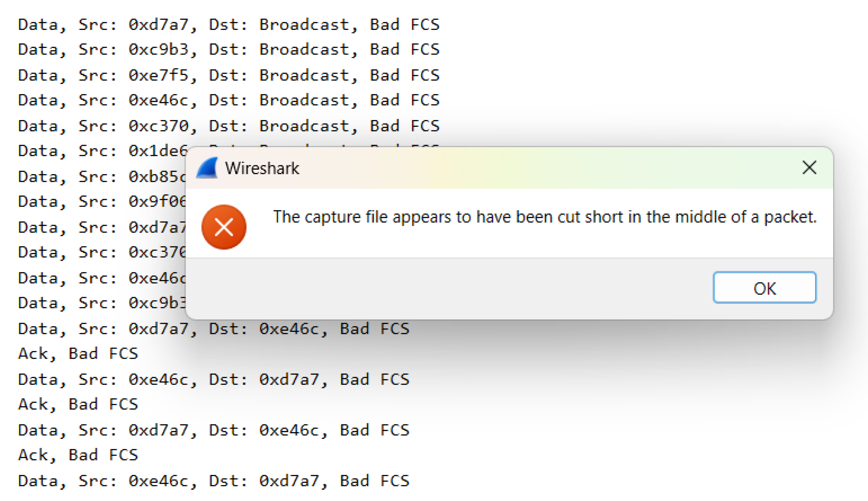Select first packet from 0xd7a7 to Broadcast
The width and height of the screenshot is (868, 501).
click(x=228, y=25)
